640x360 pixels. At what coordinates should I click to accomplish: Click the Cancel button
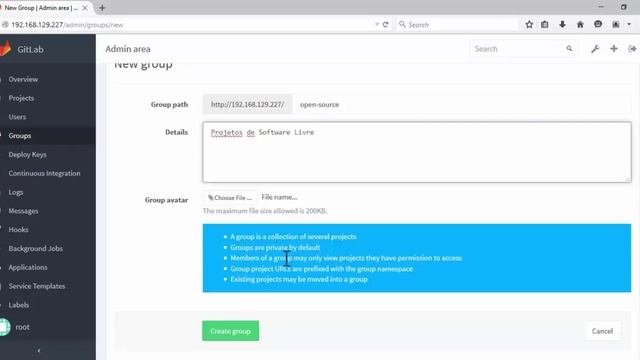(x=602, y=331)
